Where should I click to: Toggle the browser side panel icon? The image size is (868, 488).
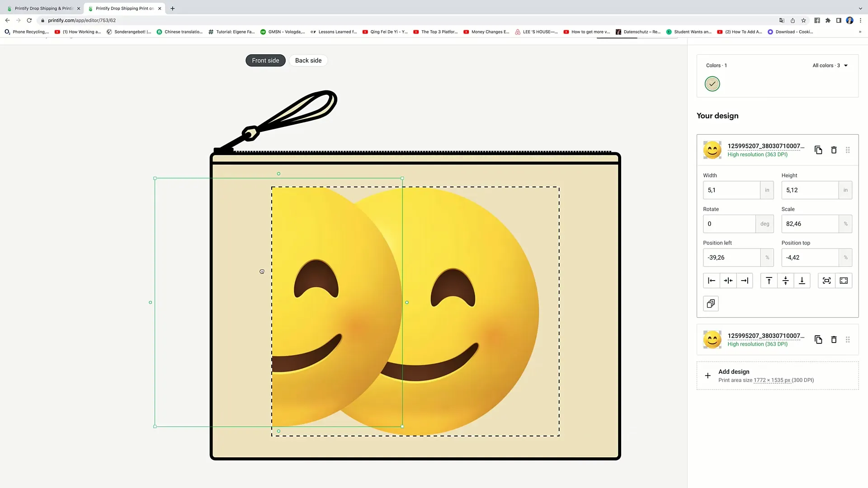pyautogui.click(x=839, y=20)
